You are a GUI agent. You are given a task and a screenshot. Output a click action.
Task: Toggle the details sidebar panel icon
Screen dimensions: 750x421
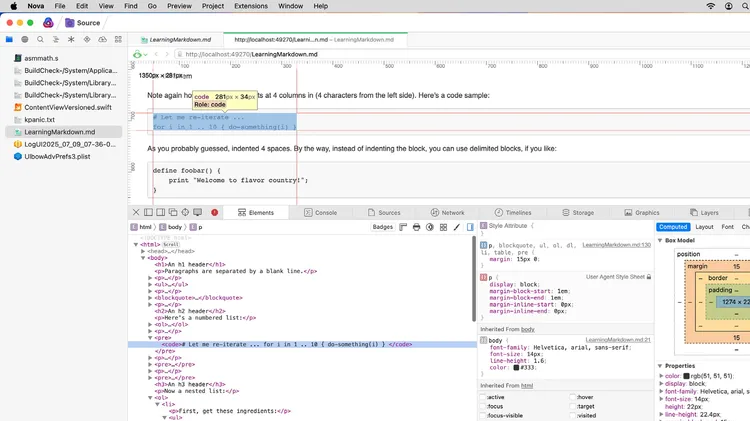click(x=470, y=227)
